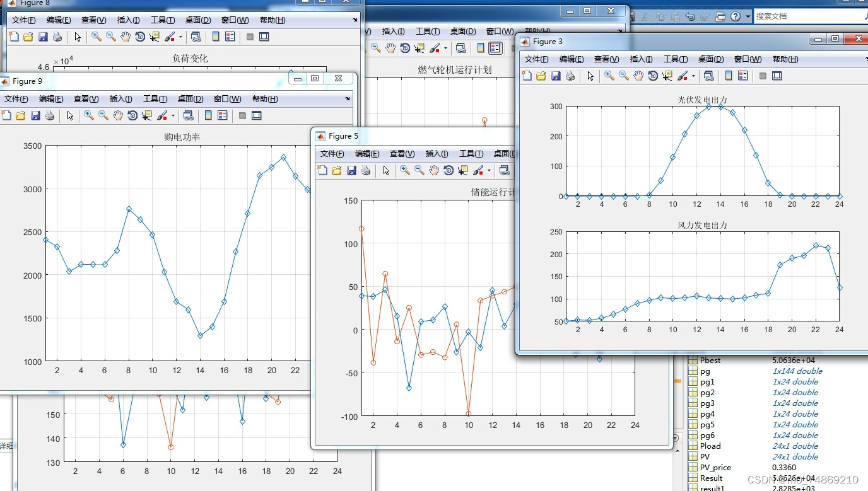Toggle Insert Legend in Figure 9
The image size is (868, 491).
click(x=223, y=116)
